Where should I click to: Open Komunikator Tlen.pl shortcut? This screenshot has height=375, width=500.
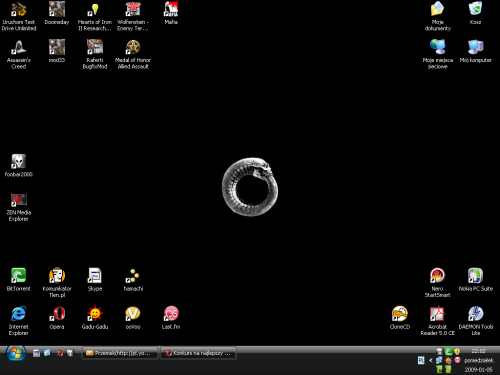coord(57,283)
